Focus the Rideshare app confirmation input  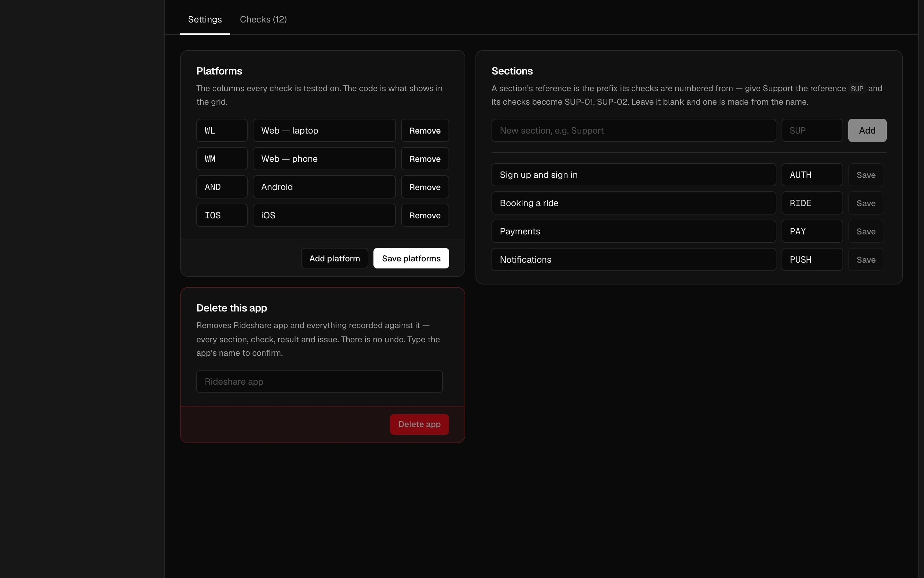[x=319, y=381]
